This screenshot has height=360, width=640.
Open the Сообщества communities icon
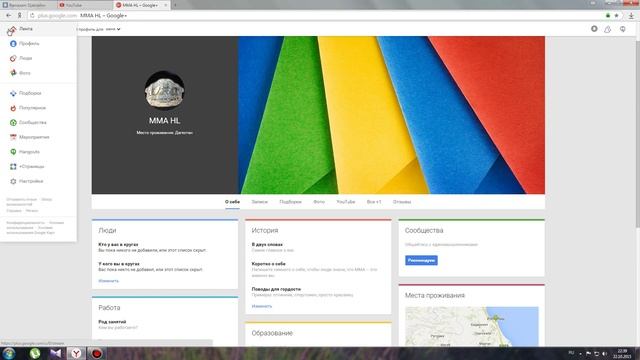pyautogui.click(x=13, y=122)
